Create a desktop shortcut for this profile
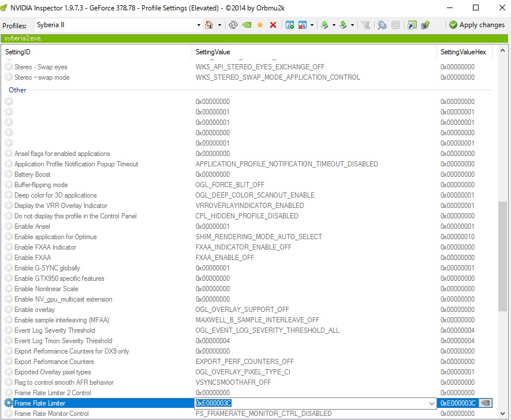Screen dimensions: 511x420 [x=412, y=25]
